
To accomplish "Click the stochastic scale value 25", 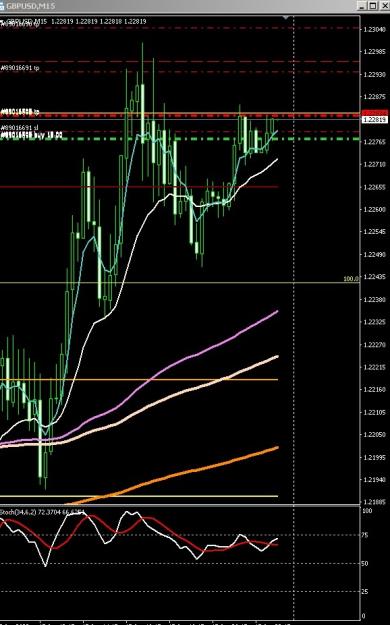I will (x=364, y=592).
